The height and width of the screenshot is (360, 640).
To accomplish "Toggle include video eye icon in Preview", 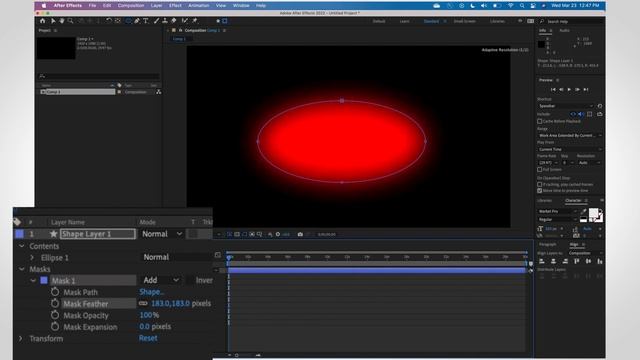I will [573, 114].
